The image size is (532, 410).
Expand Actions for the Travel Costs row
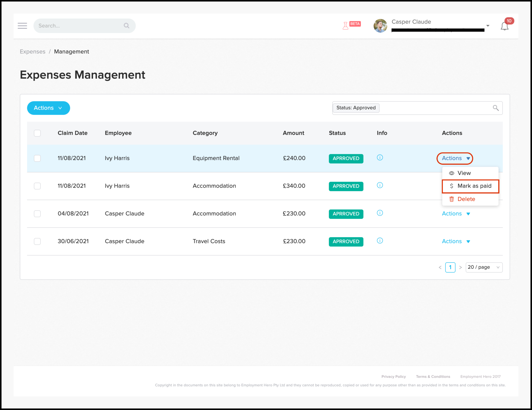click(456, 241)
